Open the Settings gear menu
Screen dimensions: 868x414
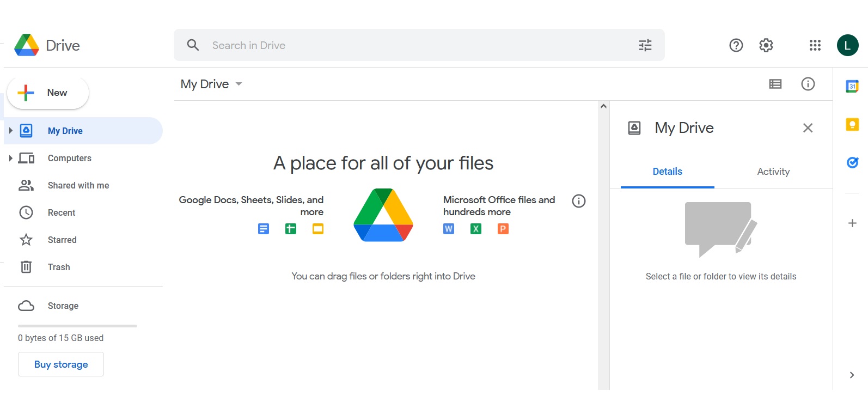[x=766, y=45]
